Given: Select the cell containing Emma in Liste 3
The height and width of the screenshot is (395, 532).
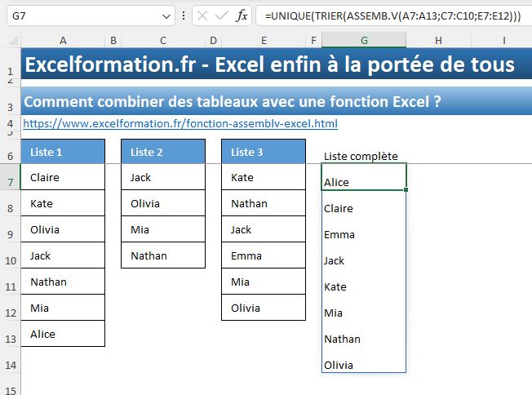Looking at the screenshot, I should point(264,255).
